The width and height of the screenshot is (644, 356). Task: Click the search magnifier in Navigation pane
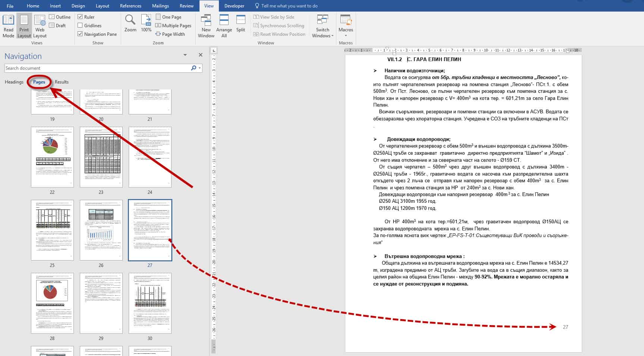194,68
